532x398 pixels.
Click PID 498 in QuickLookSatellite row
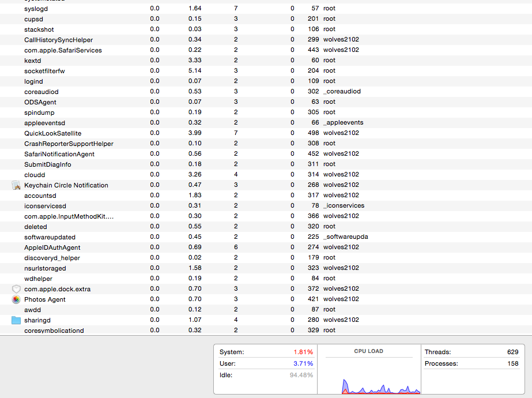(x=313, y=133)
